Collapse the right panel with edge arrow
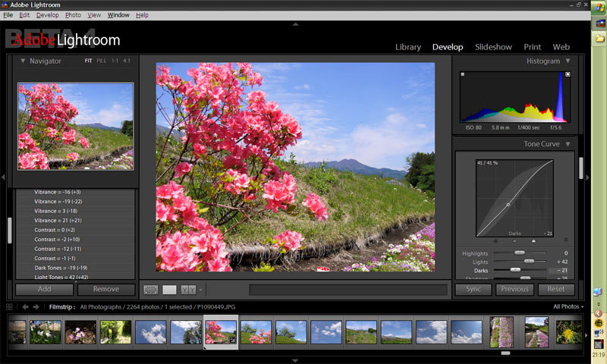Viewport: 607px width, 364px height. [x=587, y=177]
